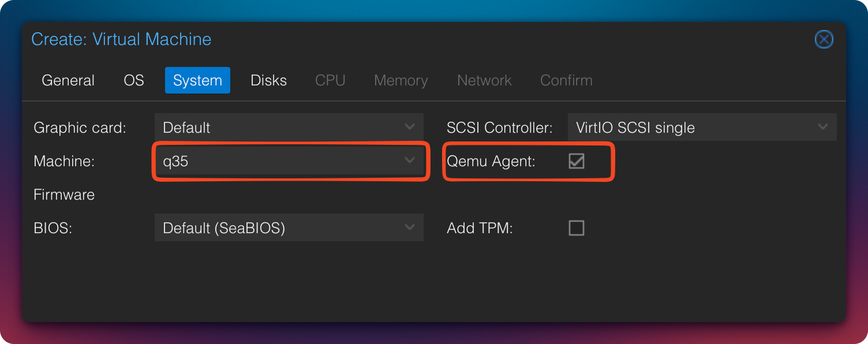Viewport: 868px width, 344px height.
Task: Switch to the OS tab
Action: coord(134,80)
